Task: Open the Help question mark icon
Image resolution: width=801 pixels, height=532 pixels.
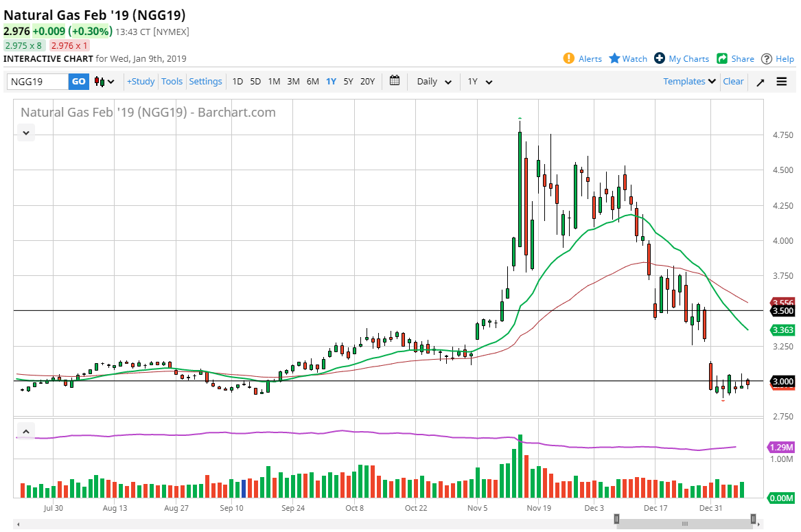Action: (767, 58)
